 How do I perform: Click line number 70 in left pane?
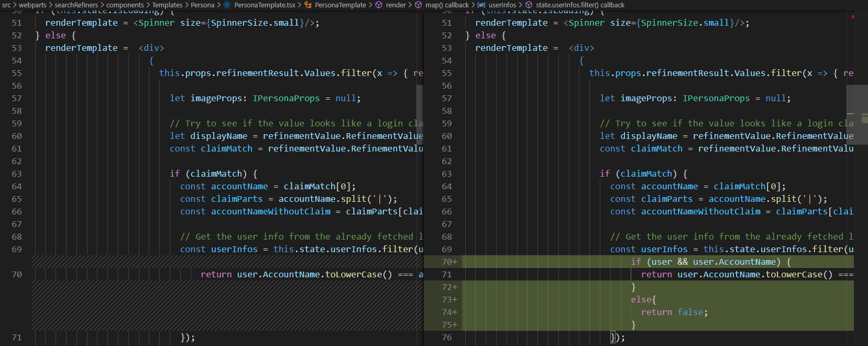[17, 274]
